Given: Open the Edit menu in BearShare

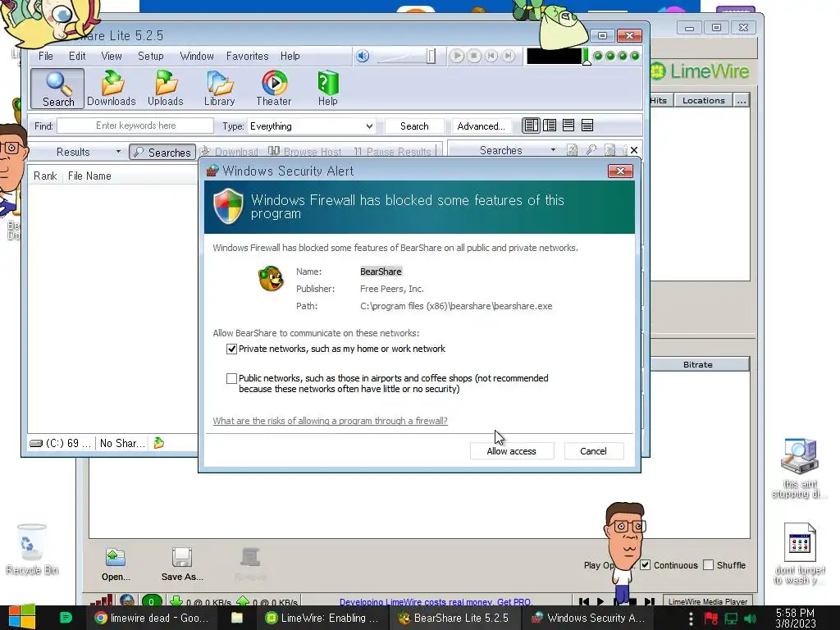Looking at the screenshot, I should point(77,56).
